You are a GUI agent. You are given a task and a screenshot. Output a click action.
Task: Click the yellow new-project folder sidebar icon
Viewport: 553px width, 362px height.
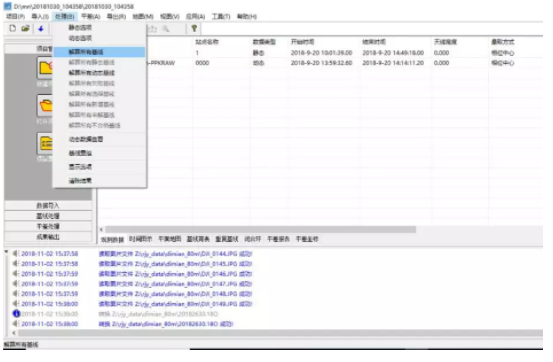coord(45,68)
